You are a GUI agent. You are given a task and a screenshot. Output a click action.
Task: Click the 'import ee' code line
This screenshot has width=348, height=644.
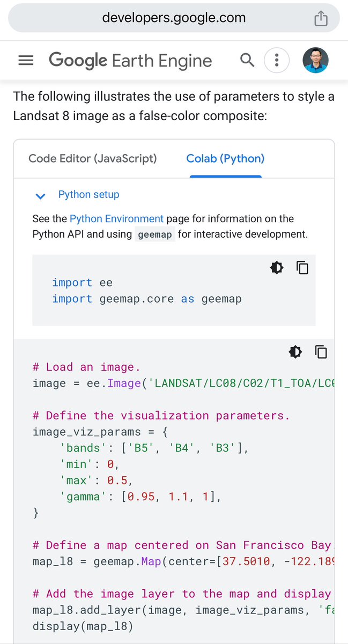coord(82,282)
